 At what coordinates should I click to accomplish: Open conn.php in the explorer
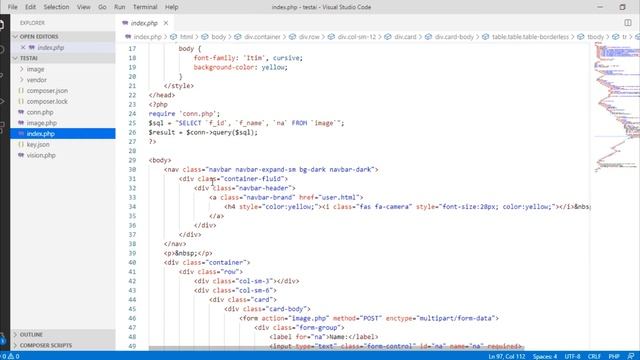pos(40,112)
